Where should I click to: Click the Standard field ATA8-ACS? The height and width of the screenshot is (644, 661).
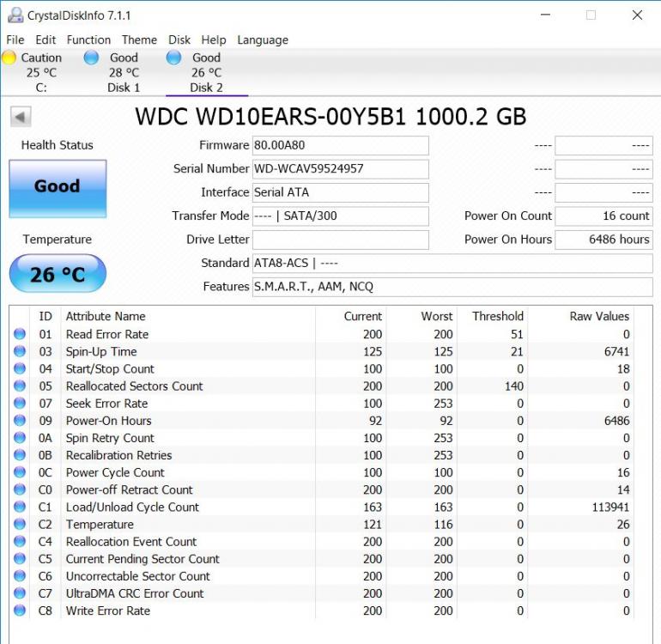(x=452, y=264)
